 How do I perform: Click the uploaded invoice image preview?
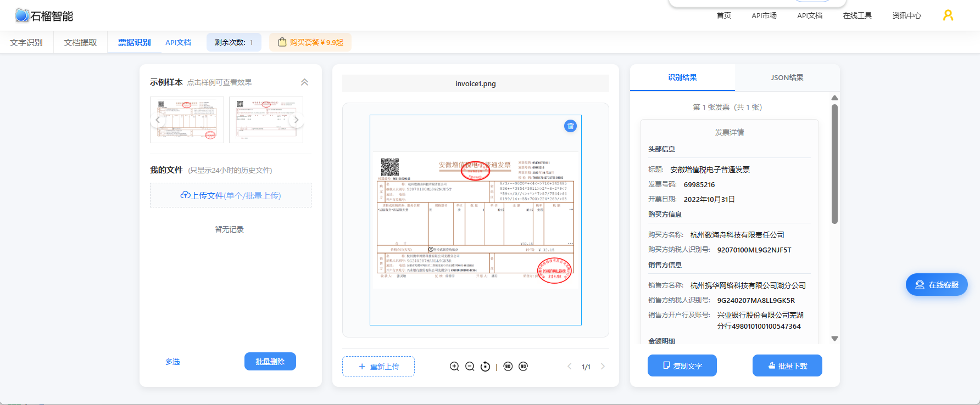point(476,220)
